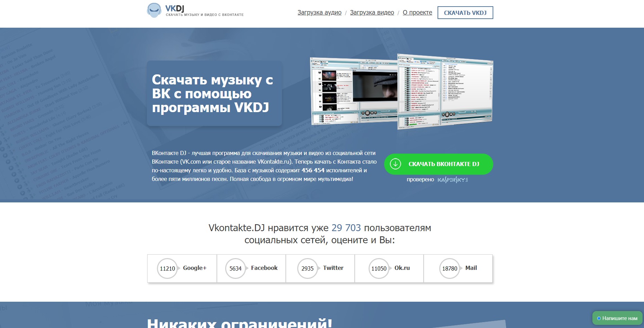Image resolution: width=644 pixels, height=328 pixels.
Task: Click the Twitter counter showing 2935
Action: (308, 268)
